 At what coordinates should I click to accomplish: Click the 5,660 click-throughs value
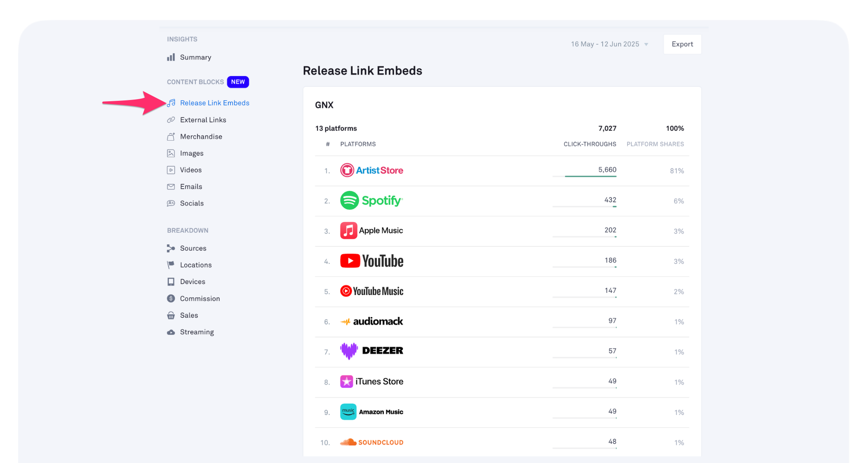[607, 170]
